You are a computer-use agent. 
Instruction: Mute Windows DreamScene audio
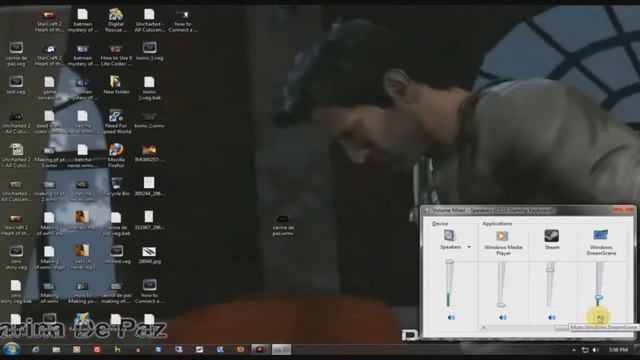point(600,318)
